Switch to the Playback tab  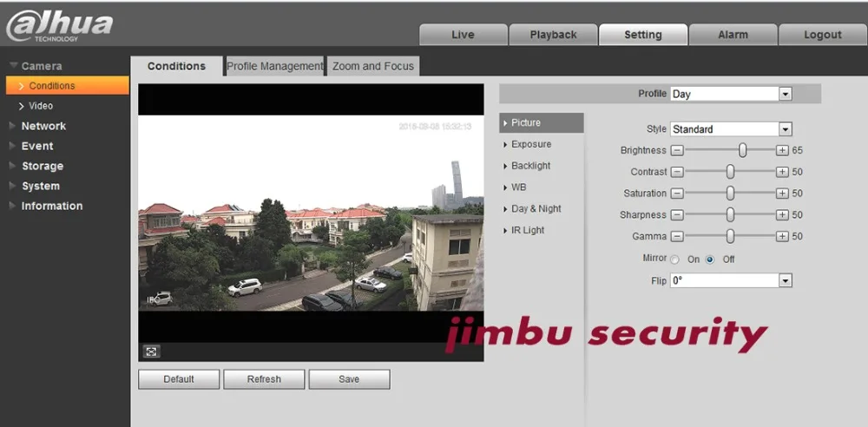click(553, 35)
